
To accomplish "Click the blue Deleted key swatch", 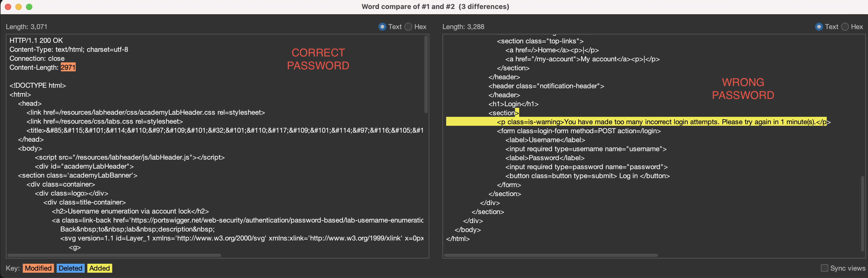I will [70, 268].
